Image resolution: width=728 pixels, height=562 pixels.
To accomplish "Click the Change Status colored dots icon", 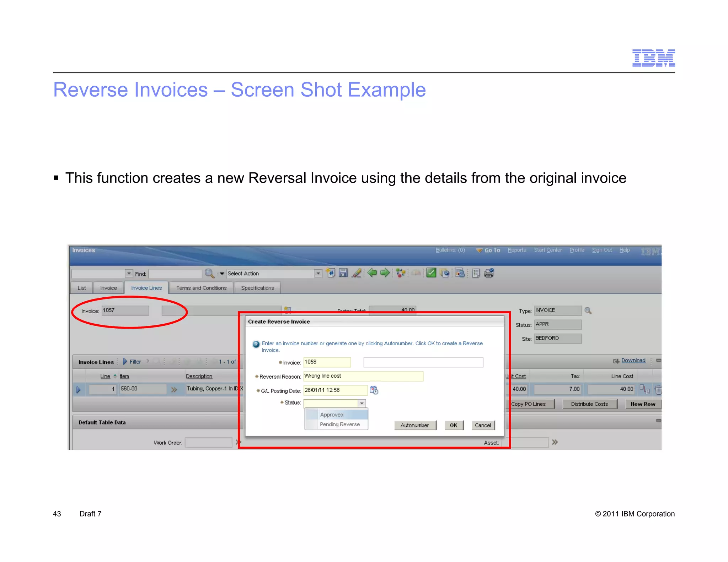I will click(x=401, y=273).
